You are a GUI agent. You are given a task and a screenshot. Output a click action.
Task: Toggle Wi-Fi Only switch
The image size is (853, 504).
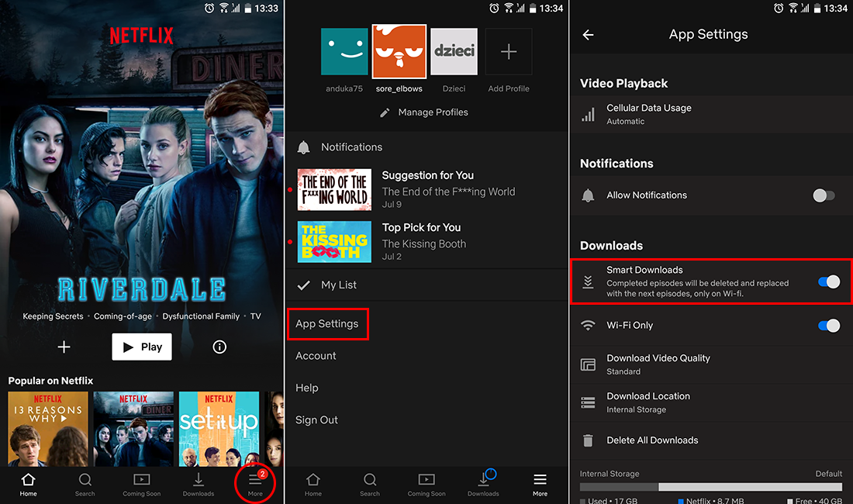pos(829,325)
